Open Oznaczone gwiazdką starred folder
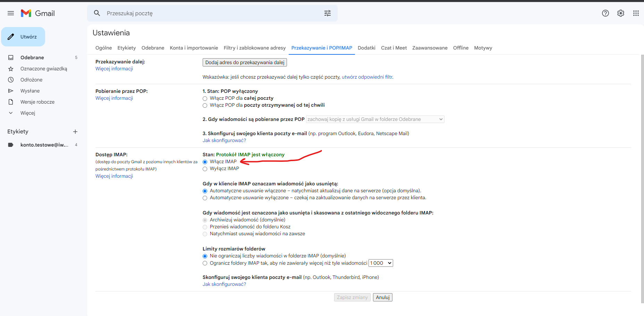 [43, 69]
